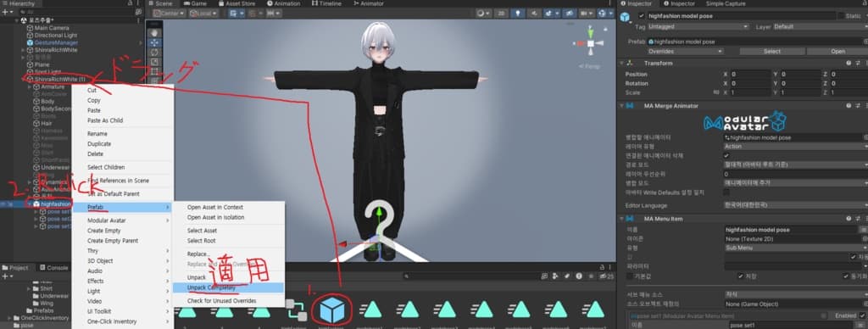Viewport: 868px width, 329px height.
Task: Open the Local handle rotation dropdown
Action: [x=203, y=14]
